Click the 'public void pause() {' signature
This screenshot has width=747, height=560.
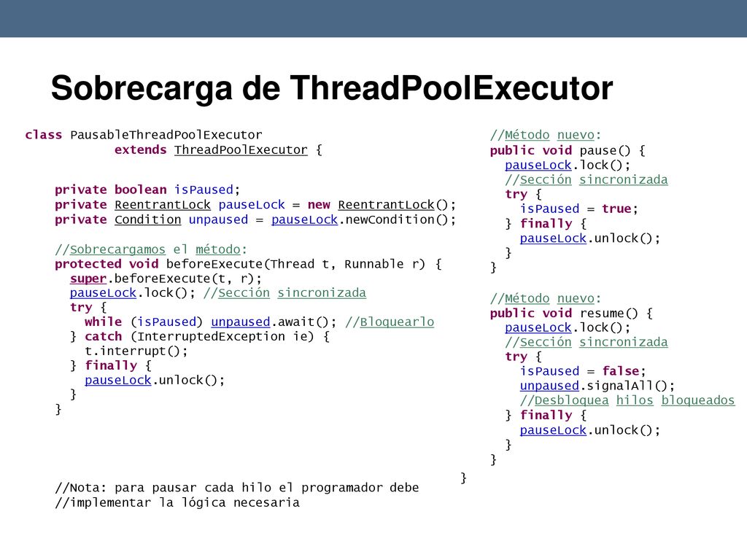point(568,150)
